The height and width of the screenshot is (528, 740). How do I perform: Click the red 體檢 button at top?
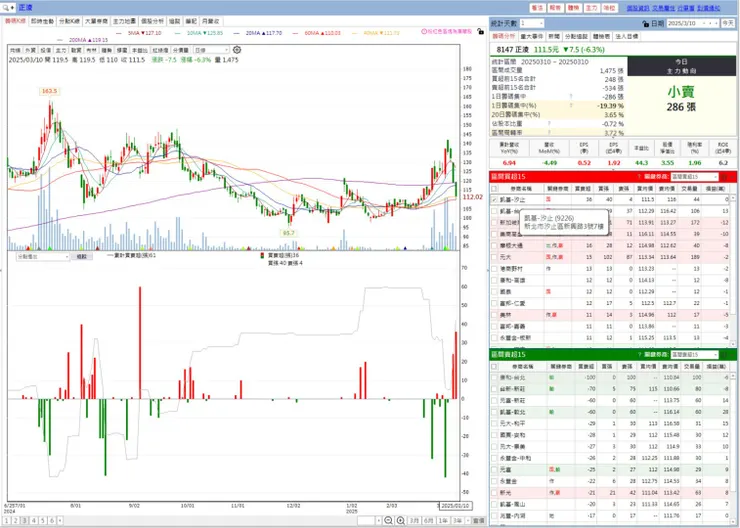coord(573,8)
